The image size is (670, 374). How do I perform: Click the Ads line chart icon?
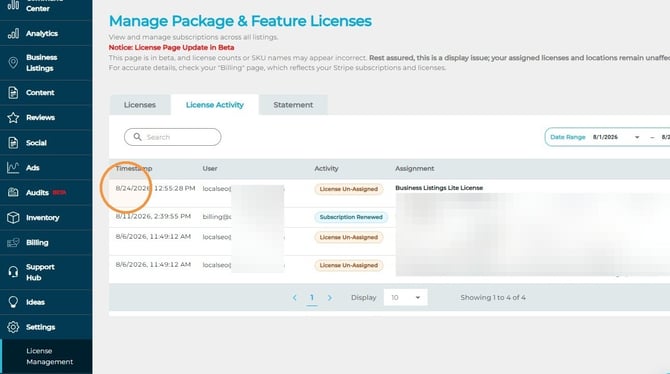pyautogui.click(x=13, y=168)
